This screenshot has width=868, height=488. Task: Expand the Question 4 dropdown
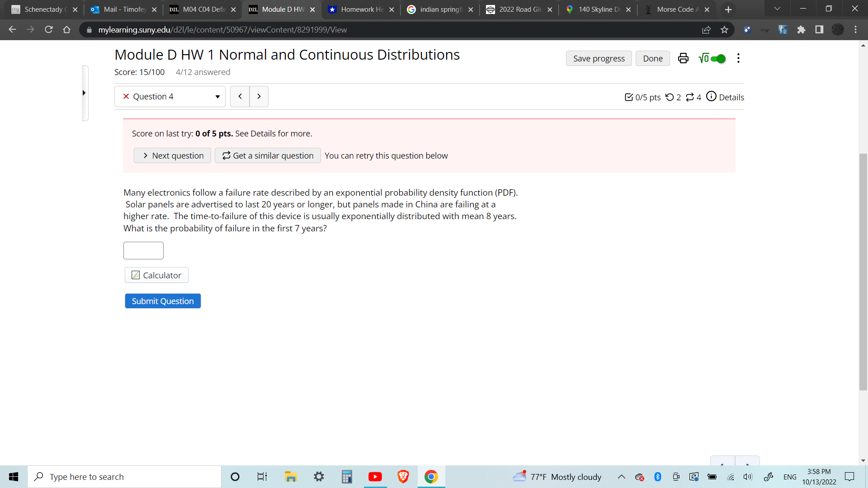(x=170, y=97)
